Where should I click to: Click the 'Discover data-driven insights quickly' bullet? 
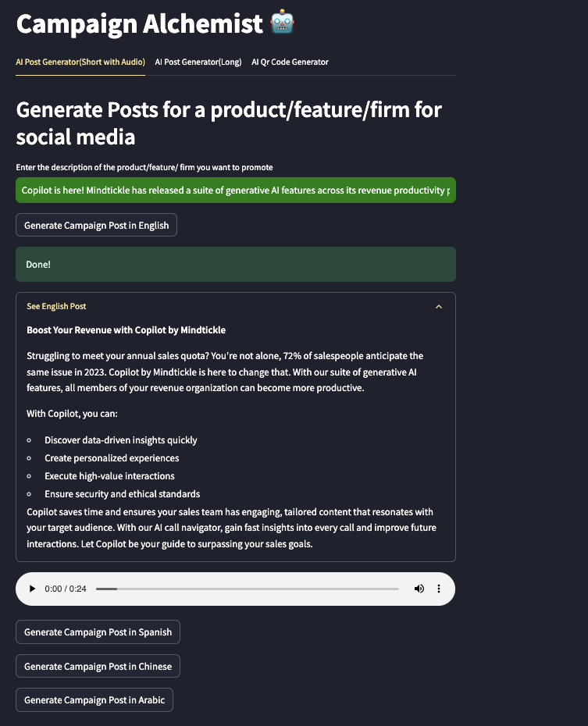(120, 440)
